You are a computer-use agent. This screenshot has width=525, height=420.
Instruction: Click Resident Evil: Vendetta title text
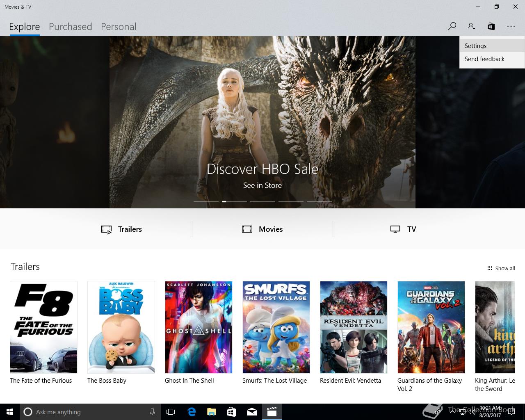(x=350, y=381)
